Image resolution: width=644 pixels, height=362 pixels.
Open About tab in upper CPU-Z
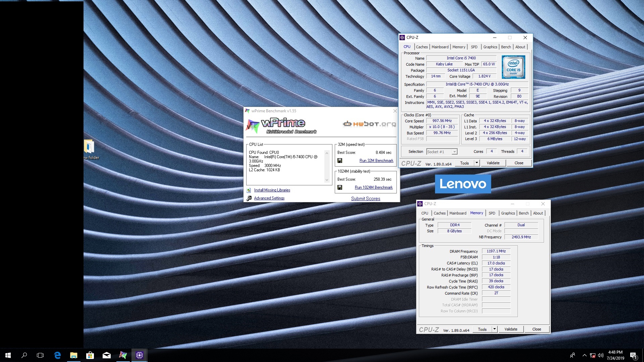[x=521, y=47]
